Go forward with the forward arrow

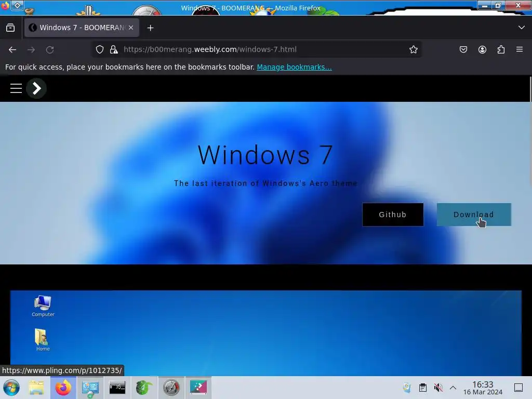pyautogui.click(x=31, y=50)
